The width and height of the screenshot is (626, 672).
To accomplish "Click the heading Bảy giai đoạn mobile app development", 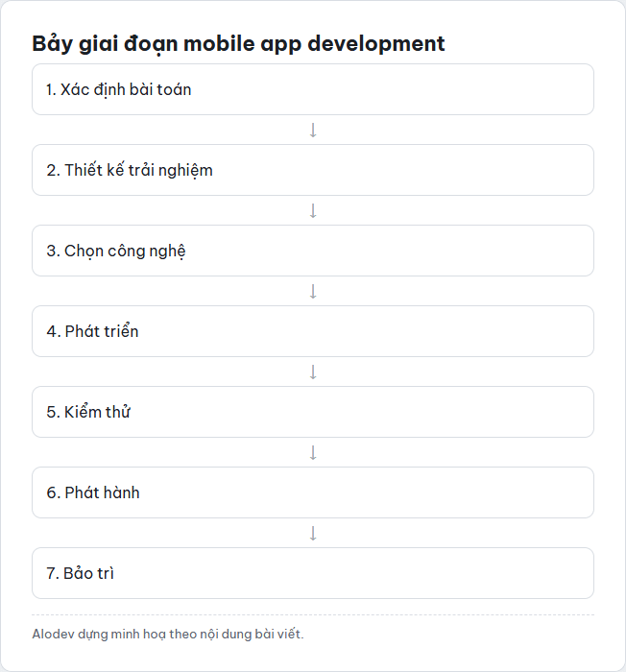I will (238, 44).
